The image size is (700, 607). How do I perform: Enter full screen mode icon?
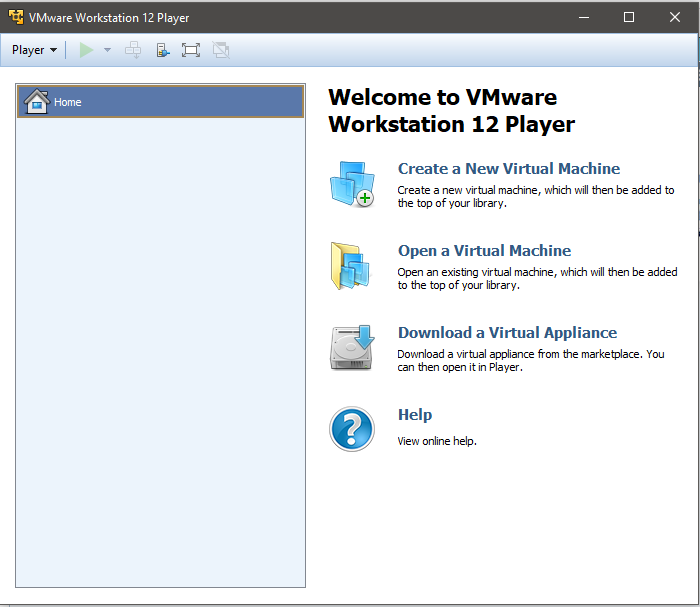(x=191, y=50)
